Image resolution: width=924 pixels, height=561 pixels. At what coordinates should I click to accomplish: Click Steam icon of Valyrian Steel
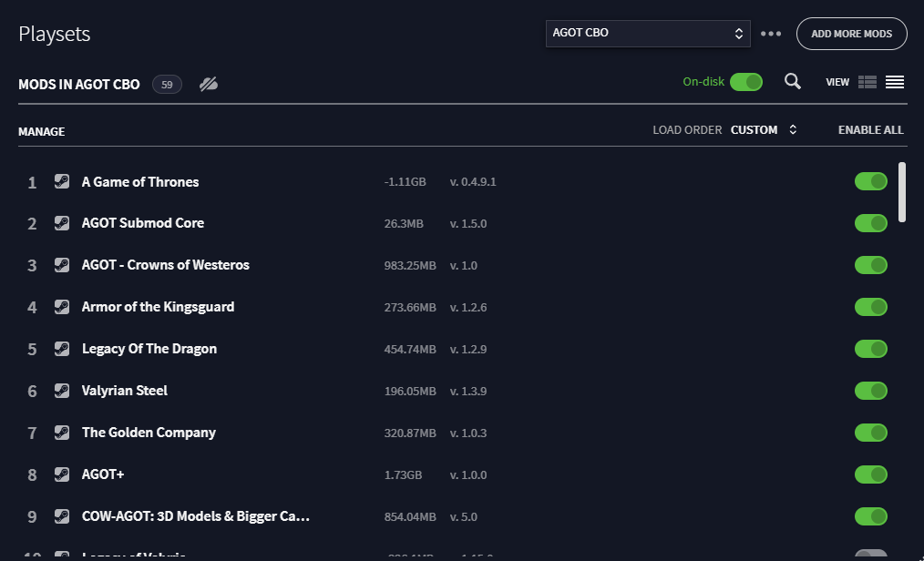(62, 391)
